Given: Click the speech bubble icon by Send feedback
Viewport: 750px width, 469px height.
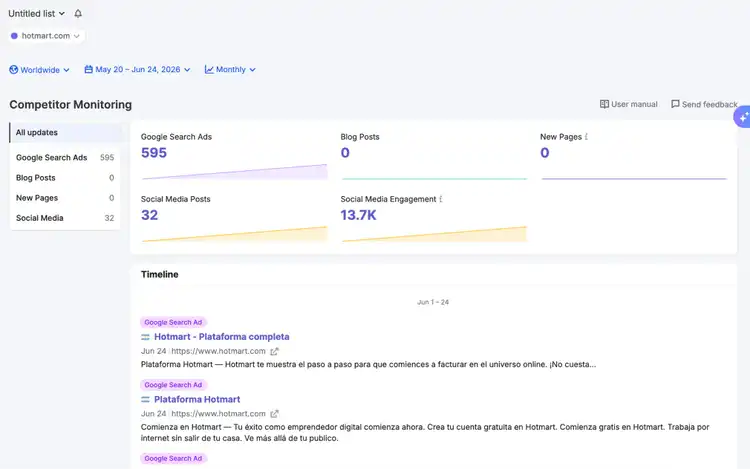Looking at the screenshot, I should [675, 104].
